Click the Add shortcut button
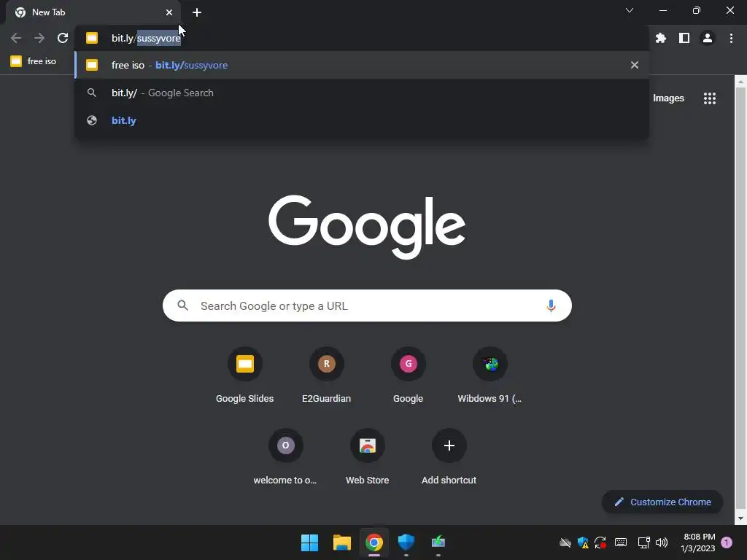The width and height of the screenshot is (747, 560). tap(449, 457)
